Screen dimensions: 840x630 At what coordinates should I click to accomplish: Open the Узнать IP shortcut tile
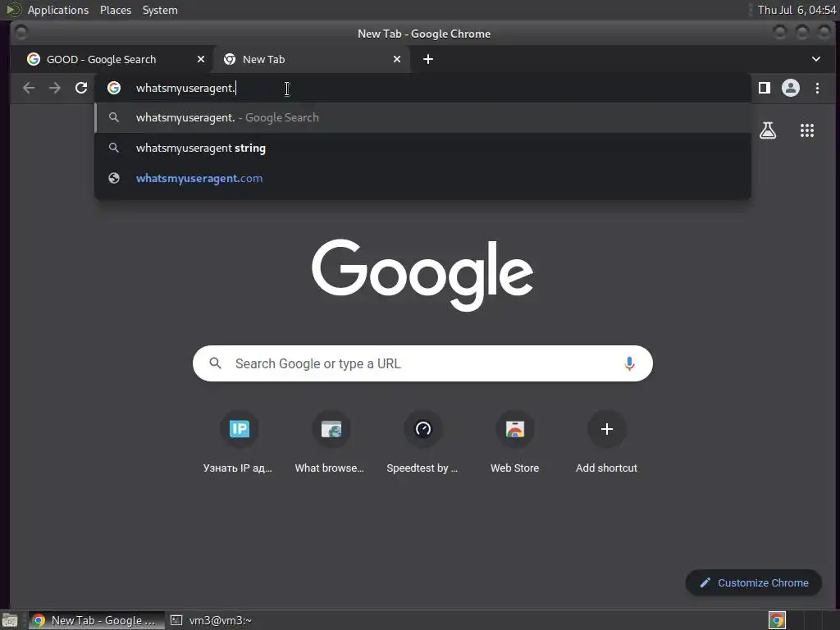coord(239,442)
